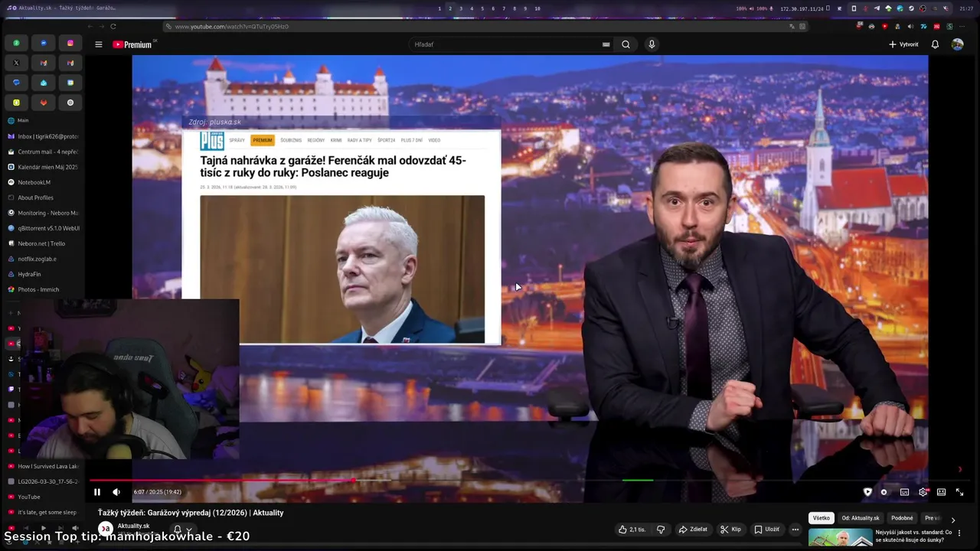Click the Klip scissors button
This screenshot has width=980, height=551.
click(x=730, y=529)
